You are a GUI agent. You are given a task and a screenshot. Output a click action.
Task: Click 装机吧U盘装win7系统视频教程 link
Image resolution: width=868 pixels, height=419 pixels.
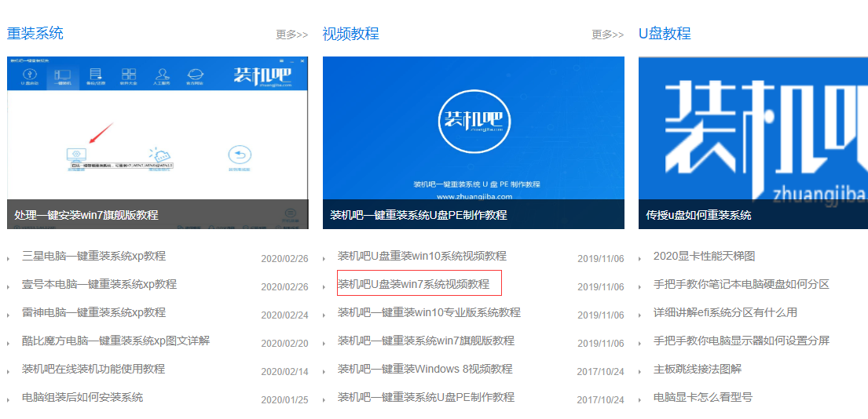coord(413,284)
